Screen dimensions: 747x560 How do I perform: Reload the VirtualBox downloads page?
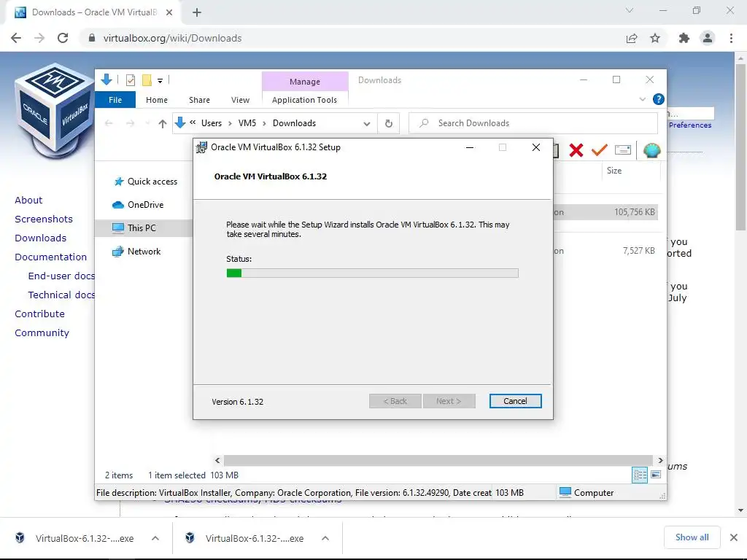(63, 38)
